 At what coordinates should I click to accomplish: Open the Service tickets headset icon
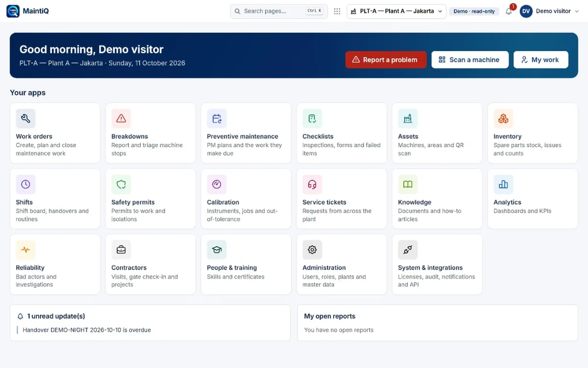312,184
